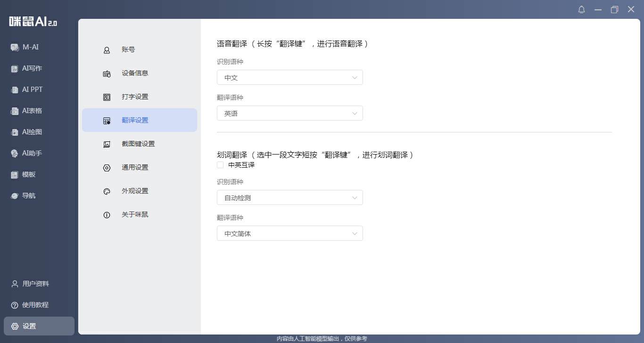Select the 打字设置 typing settings tab
The image size is (644, 343).
point(135,97)
